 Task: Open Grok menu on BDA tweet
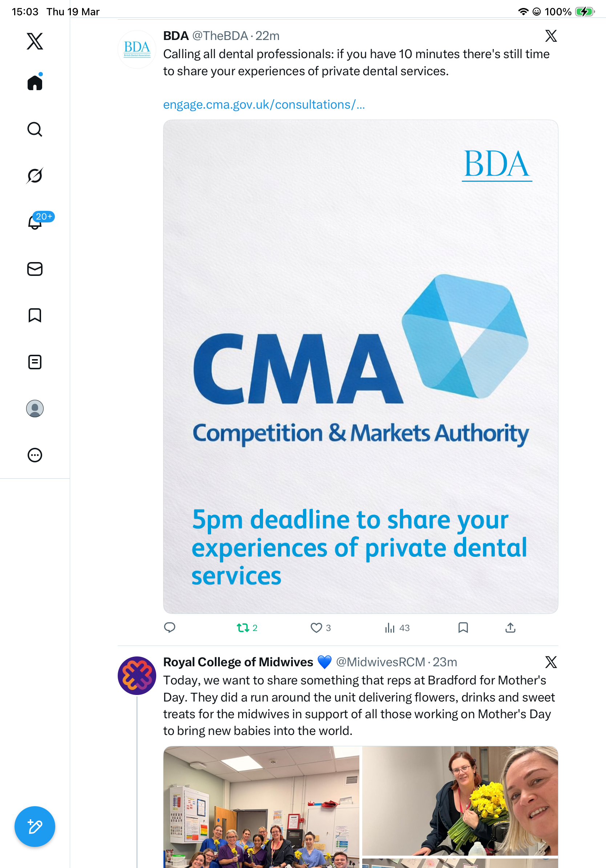[551, 36]
